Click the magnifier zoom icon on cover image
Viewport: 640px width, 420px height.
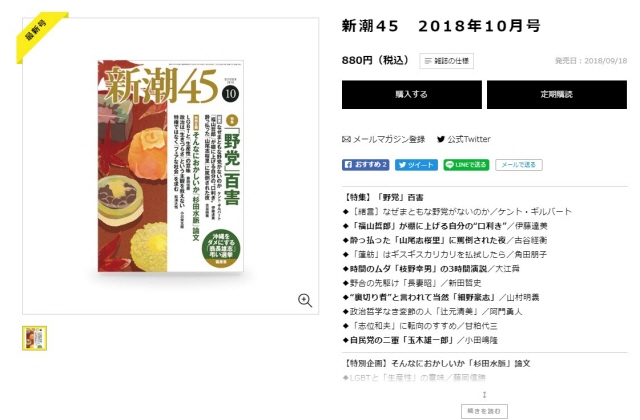[304, 300]
